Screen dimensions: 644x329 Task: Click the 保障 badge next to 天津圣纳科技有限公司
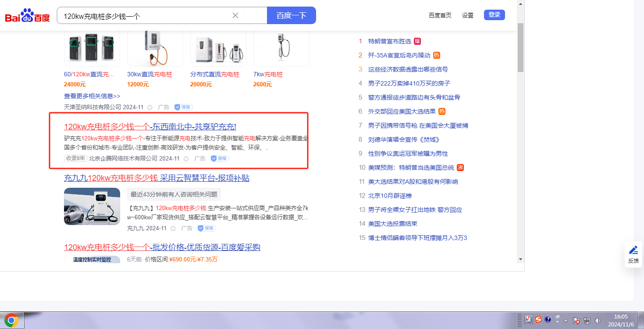point(183,107)
